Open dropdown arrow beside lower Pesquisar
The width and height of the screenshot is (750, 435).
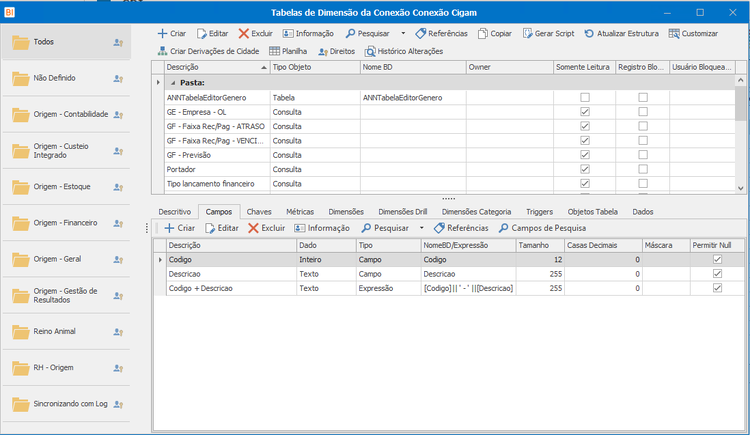coord(421,228)
